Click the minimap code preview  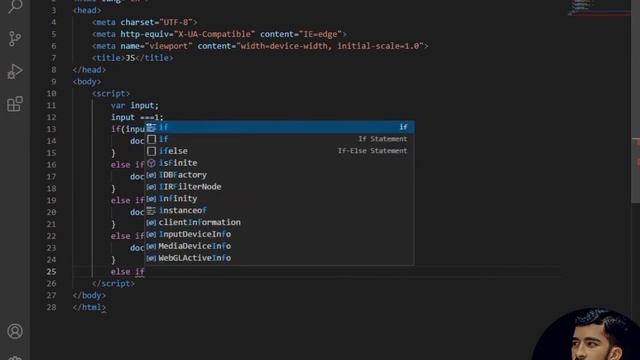point(598,8)
